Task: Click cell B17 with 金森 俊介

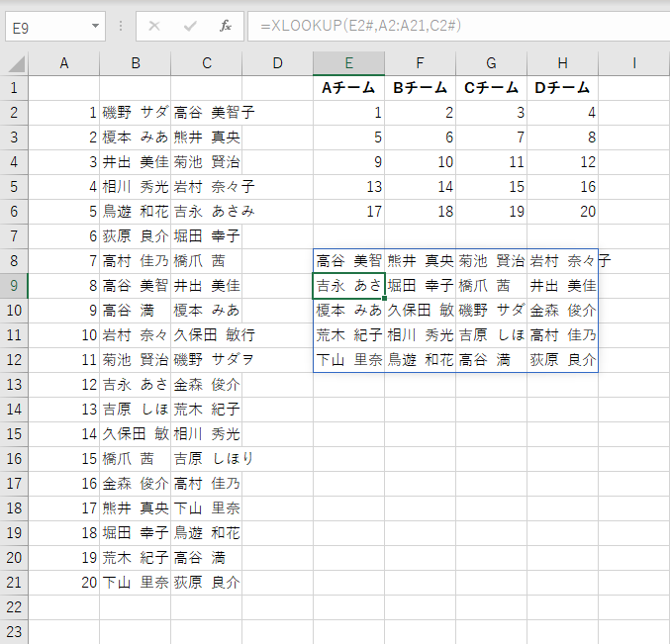Action: pyautogui.click(x=135, y=484)
